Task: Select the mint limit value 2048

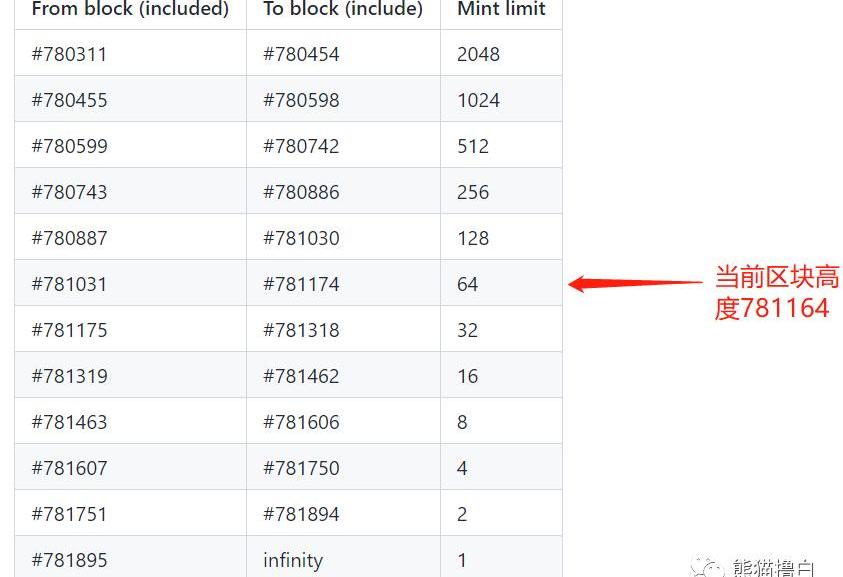Action: tap(478, 54)
